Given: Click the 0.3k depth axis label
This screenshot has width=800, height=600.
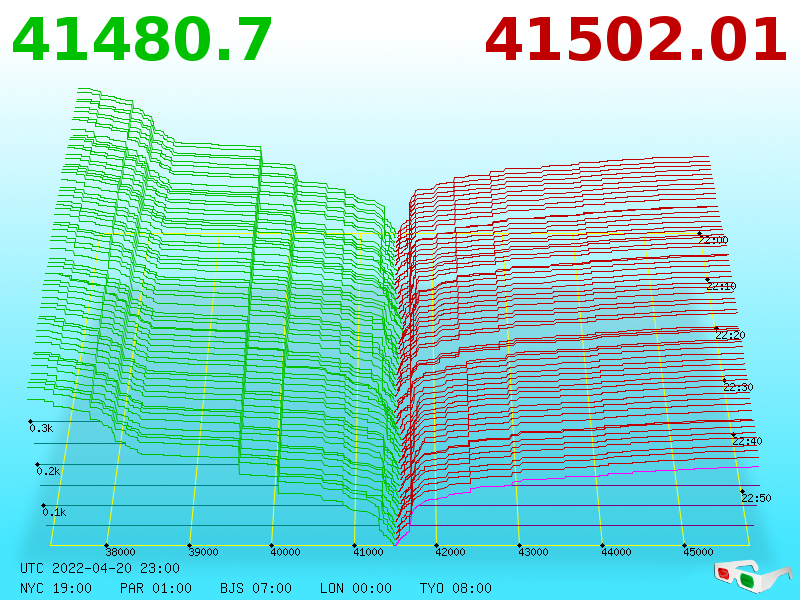Looking at the screenshot, I should pyautogui.click(x=41, y=428).
